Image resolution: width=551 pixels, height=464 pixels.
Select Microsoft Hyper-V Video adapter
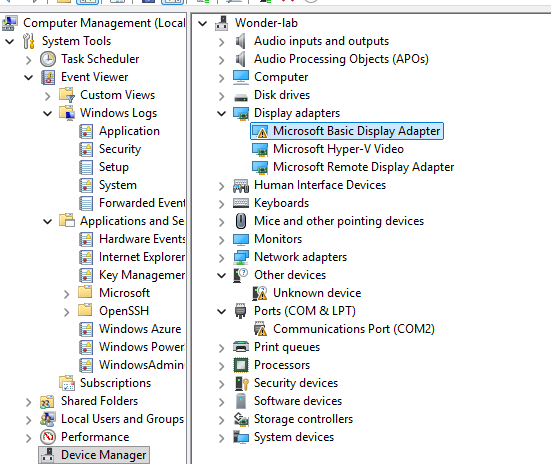click(338, 149)
